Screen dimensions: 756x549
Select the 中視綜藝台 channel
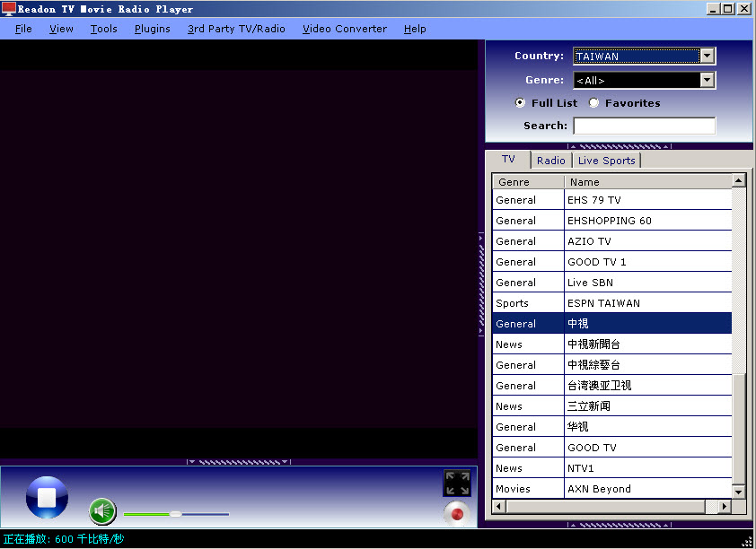pos(611,365)
